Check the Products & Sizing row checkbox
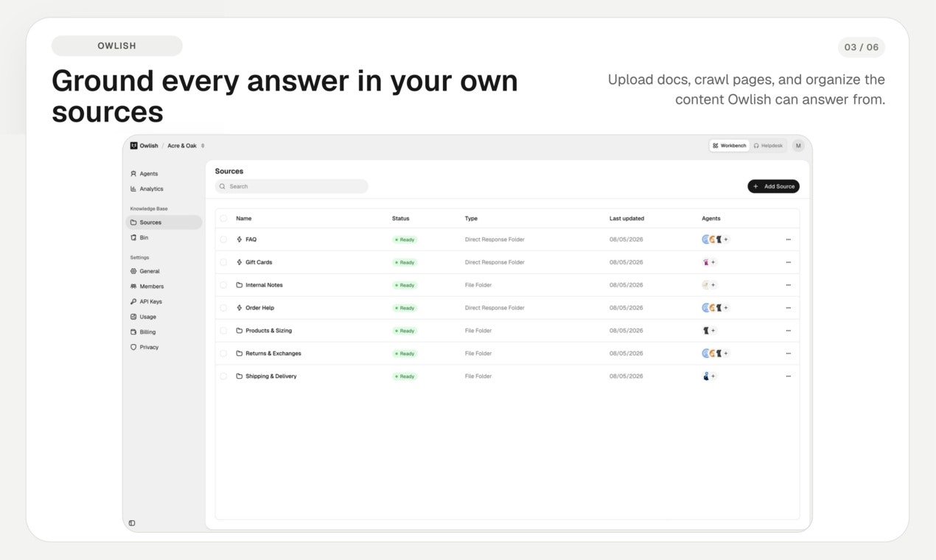Viewport: 936px width, 560px height. [223, 331]
